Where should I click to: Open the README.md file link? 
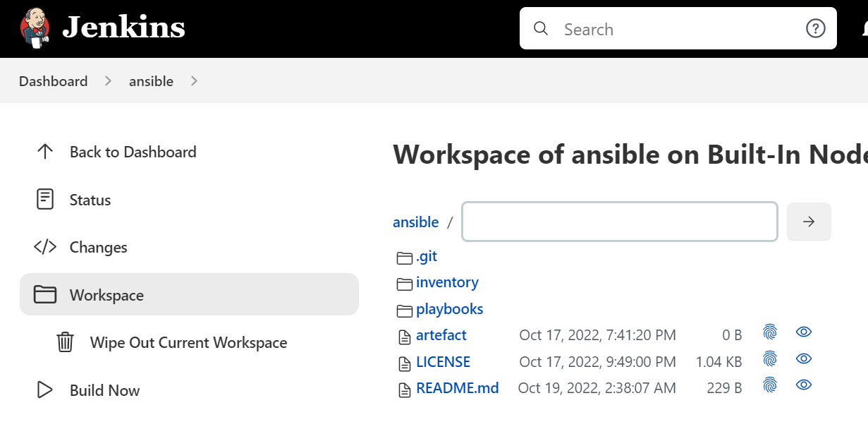458,387
